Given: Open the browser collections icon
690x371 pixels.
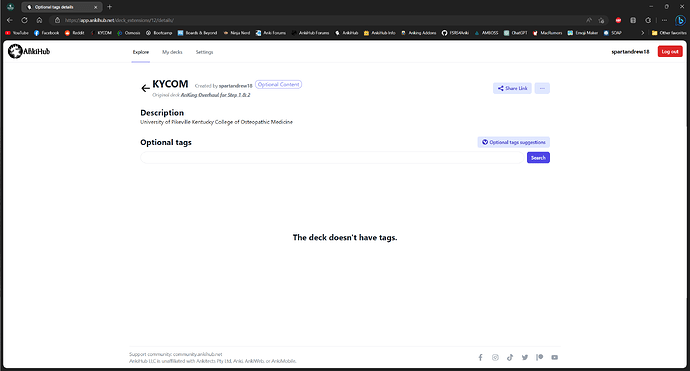Looking at the screenshot, I should tap(633, 20).
